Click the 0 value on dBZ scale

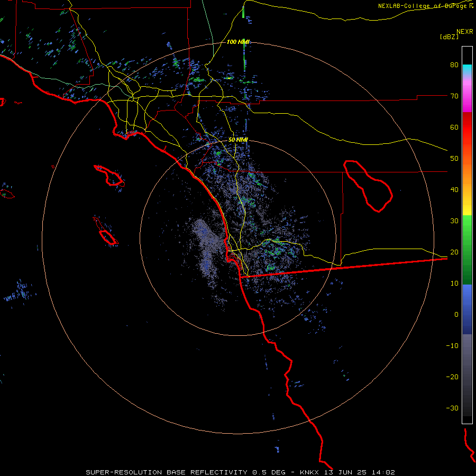coord(456,315)
